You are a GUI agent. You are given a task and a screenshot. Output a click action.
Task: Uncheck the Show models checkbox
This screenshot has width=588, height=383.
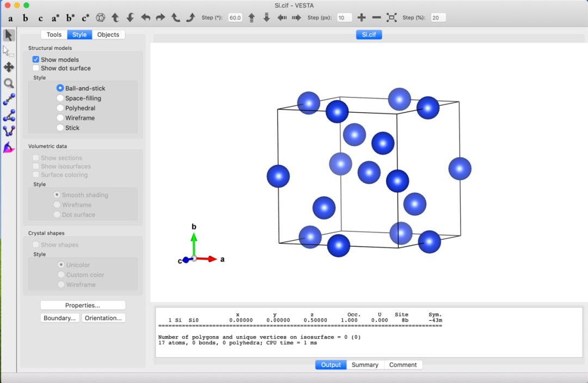[x=35, y=59]
